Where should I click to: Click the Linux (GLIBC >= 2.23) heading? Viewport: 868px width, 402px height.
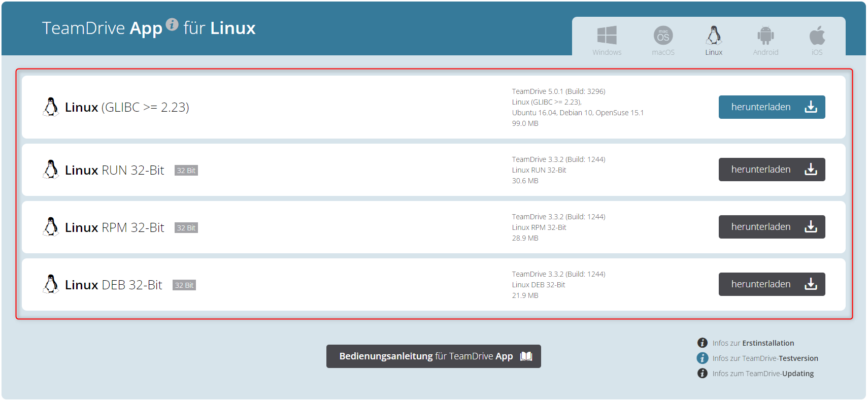(x=127, y=107)
